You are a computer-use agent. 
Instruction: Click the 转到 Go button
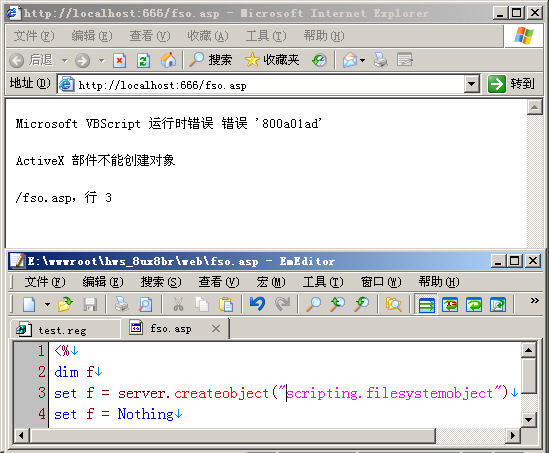pyautogui.click(x=511, y=84)
